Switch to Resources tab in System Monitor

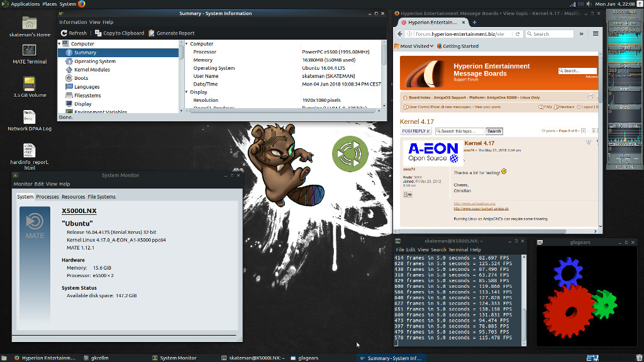73,197
